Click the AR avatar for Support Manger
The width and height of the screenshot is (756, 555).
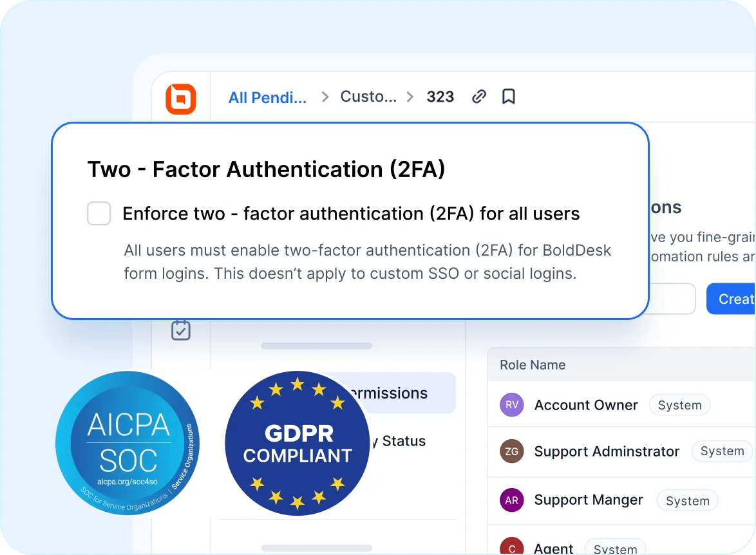click(x=511, y=500)
